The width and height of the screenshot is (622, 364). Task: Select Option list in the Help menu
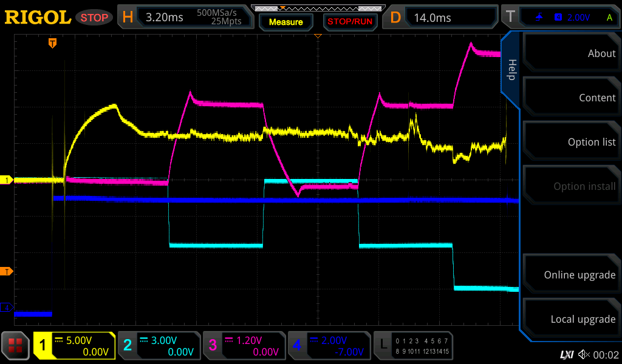pyautogui.click(x=570, y=142)
